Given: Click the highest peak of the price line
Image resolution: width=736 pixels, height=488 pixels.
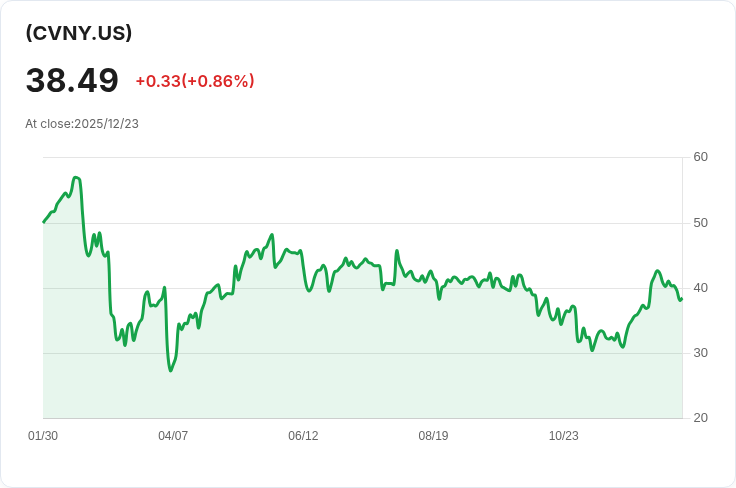Looking at the screenshot, I should coord(76,177).
